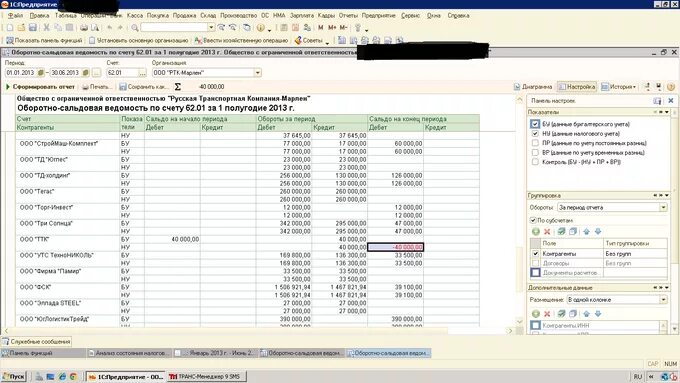Click red delete icon in Группировка section
Screen dimensions: 680x383
[547, 232]
